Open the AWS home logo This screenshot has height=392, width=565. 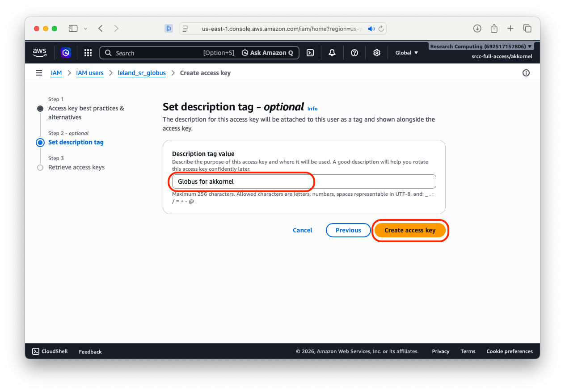[39, 53]
